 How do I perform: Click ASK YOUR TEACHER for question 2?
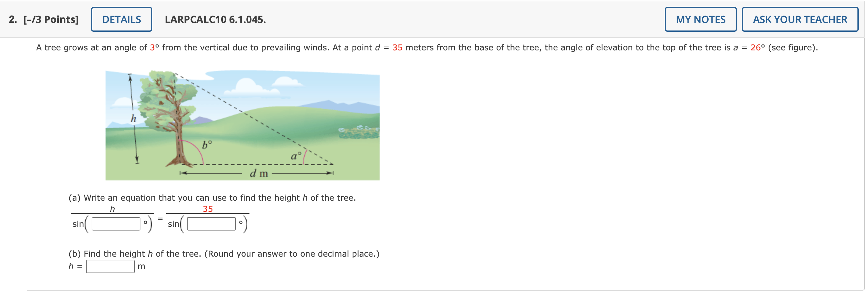[x=799, y=19]
